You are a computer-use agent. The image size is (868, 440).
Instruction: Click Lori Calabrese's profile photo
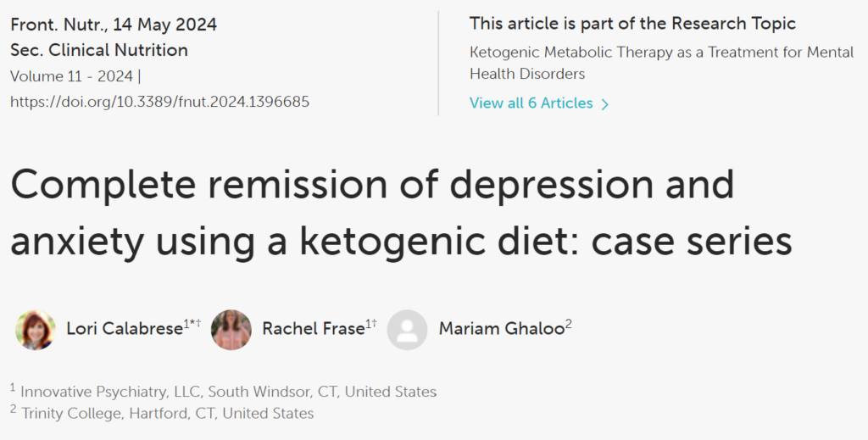pyautogui.click(x=36, y=330)
